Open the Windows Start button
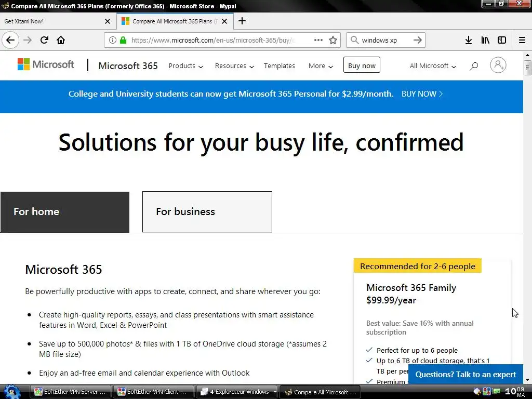This screenshot has height=399, width=532. point(12,392)
